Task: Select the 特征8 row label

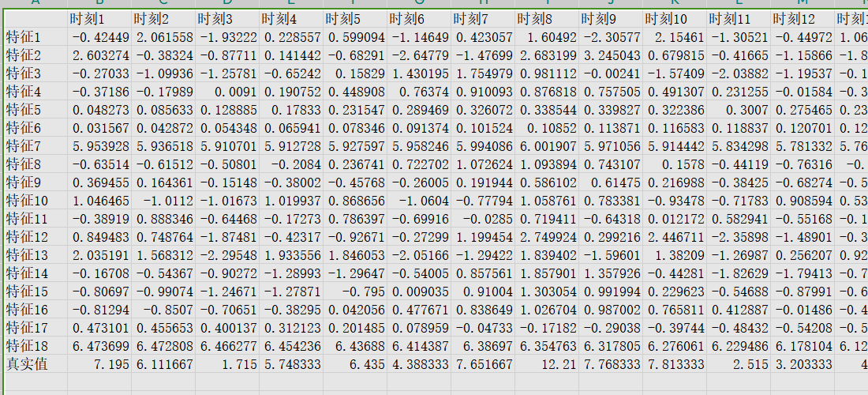Action: (x=36, y=164)
